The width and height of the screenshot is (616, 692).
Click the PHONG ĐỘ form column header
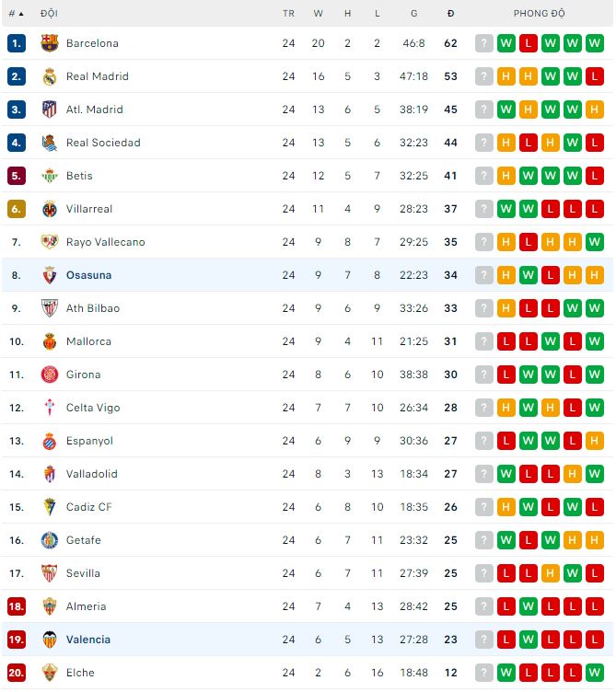(539, 14)
